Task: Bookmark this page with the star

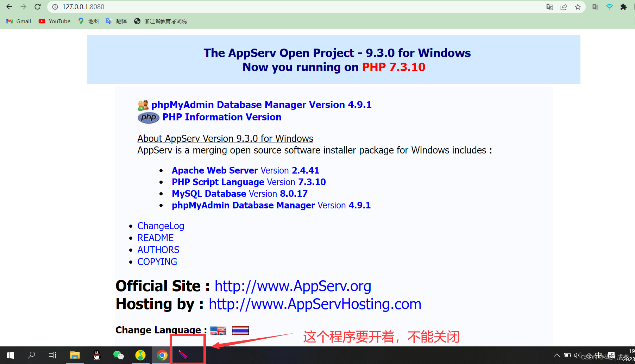Action: coord(578,7)
